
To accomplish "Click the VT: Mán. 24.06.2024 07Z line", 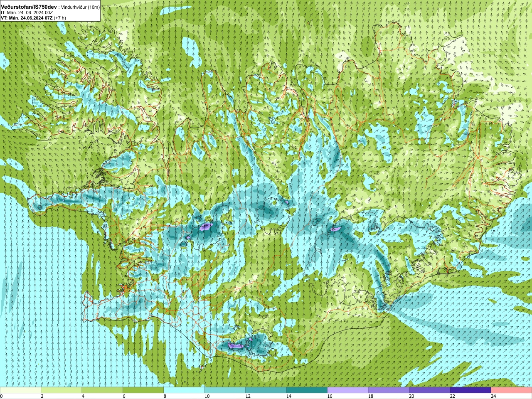I will (27, 18).
